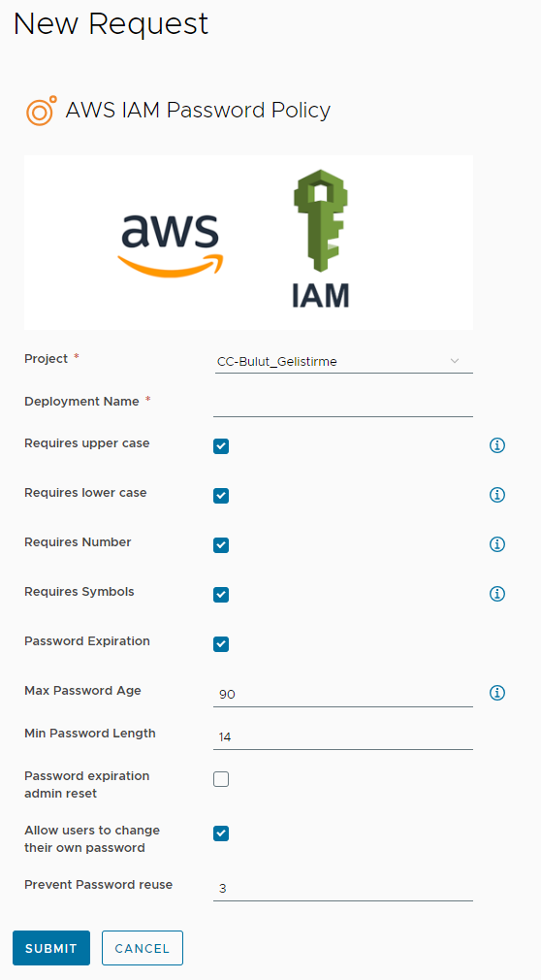The width and height of the screenshot is (541, 980).
Task: Open the Project dropdown CC-Bulut_Gelistirme
Action: click(x=343, y=361)
